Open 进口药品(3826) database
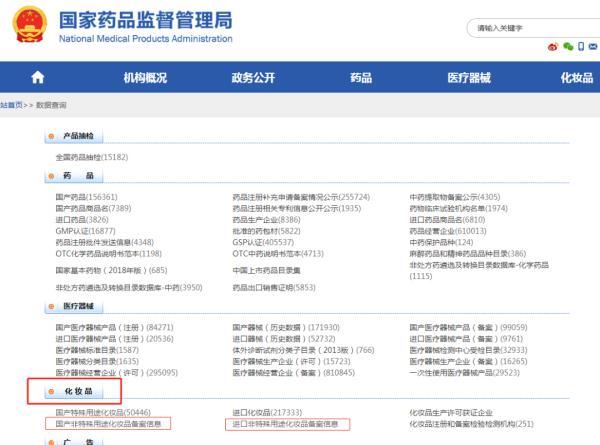Viewport: 600px width, 445px height. coord(82,220)
